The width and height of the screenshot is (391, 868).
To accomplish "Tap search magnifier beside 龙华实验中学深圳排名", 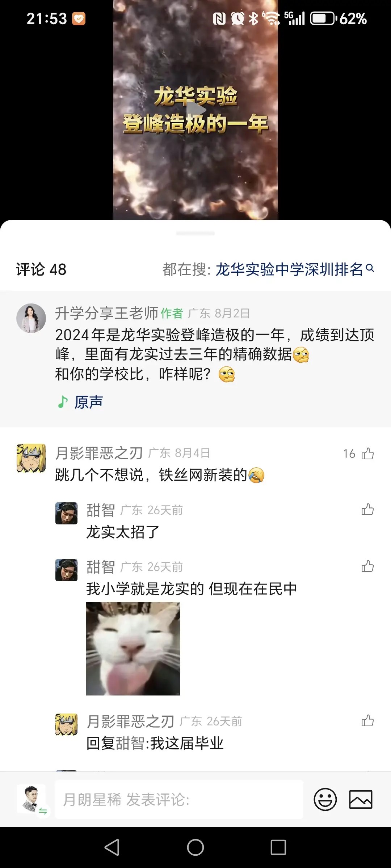I will pyautogui.click(x=370, y=268).
